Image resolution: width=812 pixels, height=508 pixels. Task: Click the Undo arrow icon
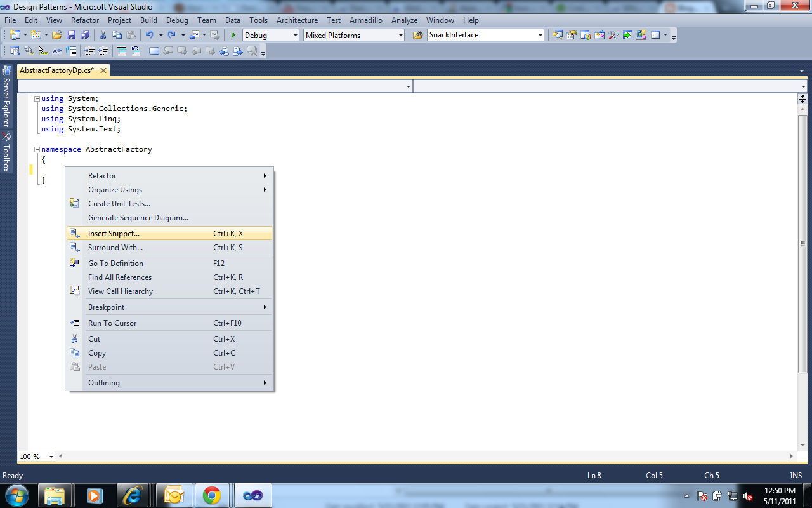point(149,35)
